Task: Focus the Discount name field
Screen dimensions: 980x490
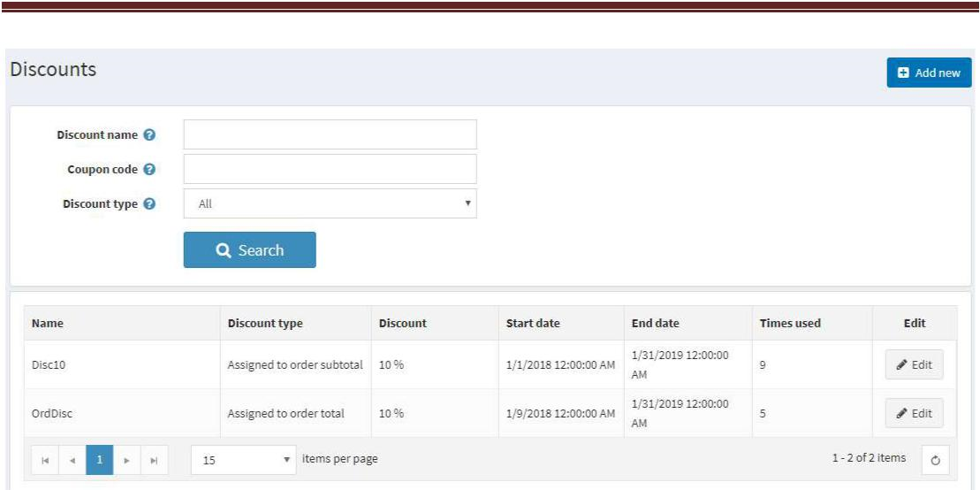Action: click(330, 134)
